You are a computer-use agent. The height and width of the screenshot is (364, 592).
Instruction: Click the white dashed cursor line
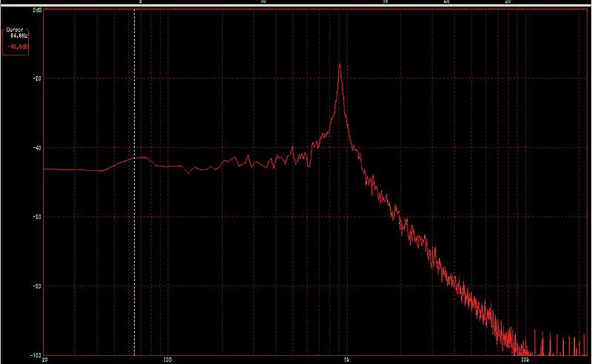134,222
